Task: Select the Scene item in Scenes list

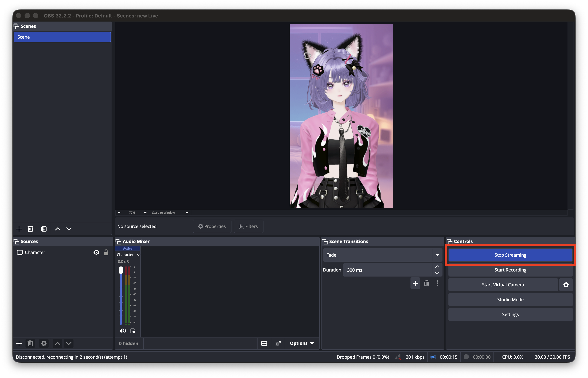Action: click(x=62, y=37)
